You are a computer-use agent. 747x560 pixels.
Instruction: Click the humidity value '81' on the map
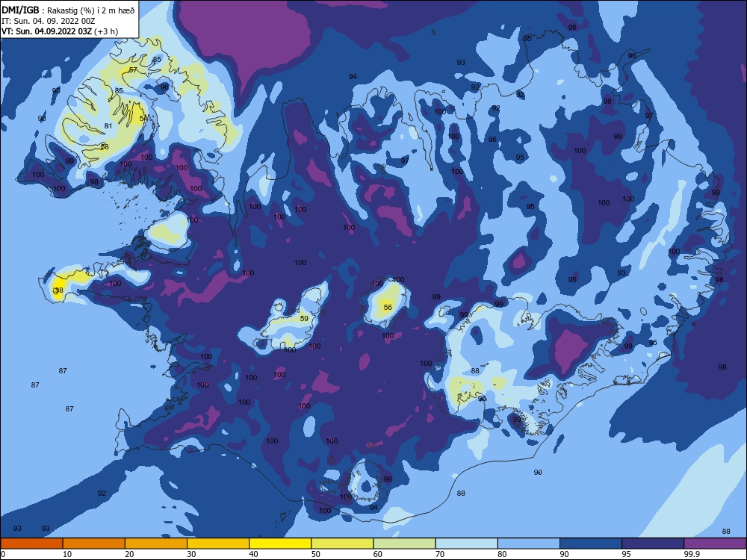108,125
